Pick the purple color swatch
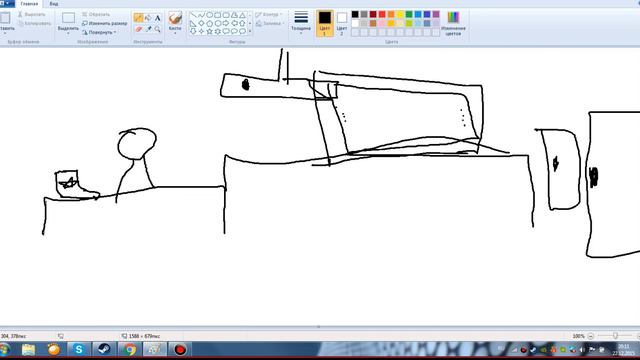The width and height of the screenshot is (640, 360). click(436, 15)
